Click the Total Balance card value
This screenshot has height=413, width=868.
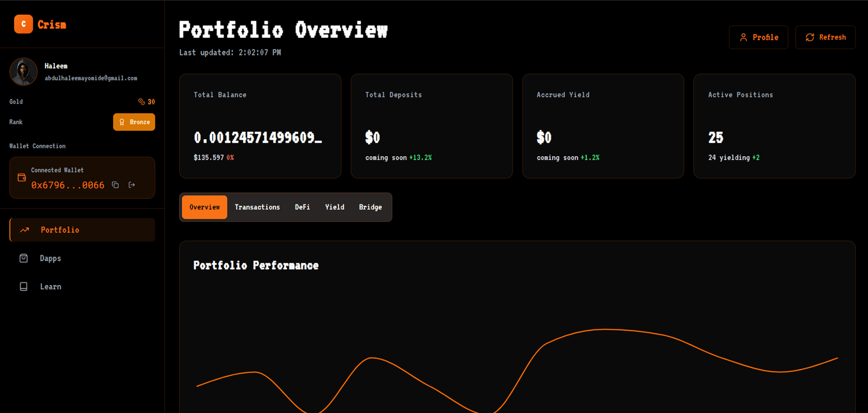pos(258,137)
